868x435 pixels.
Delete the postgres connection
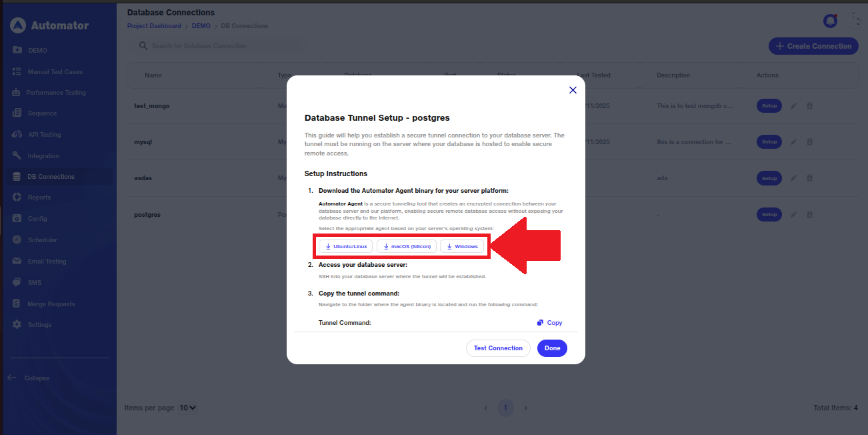coord(810,215)
